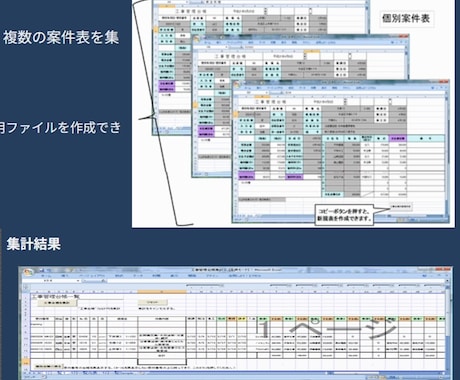Open the Name Box dropdown in the summary window
Screen dimensions: 460x380
coord(78,281)
